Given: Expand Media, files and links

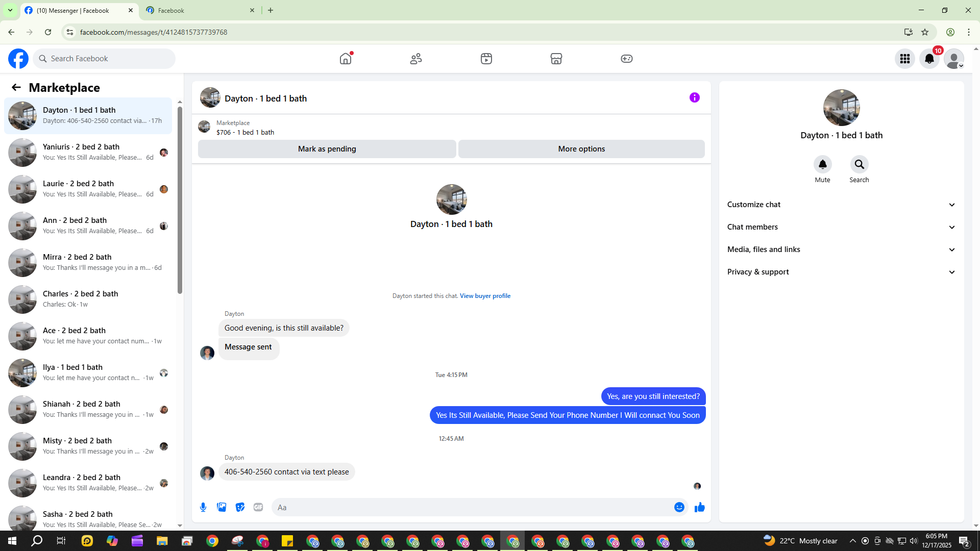Looking at the screenshot, I should point(841,249).
